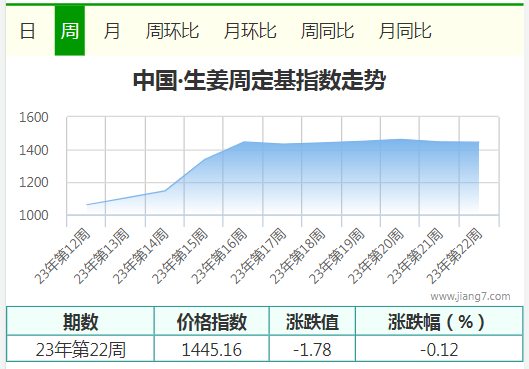Click price index value 1445.16
The height and width of the screenshot is (369, 529).
point(212,350)
